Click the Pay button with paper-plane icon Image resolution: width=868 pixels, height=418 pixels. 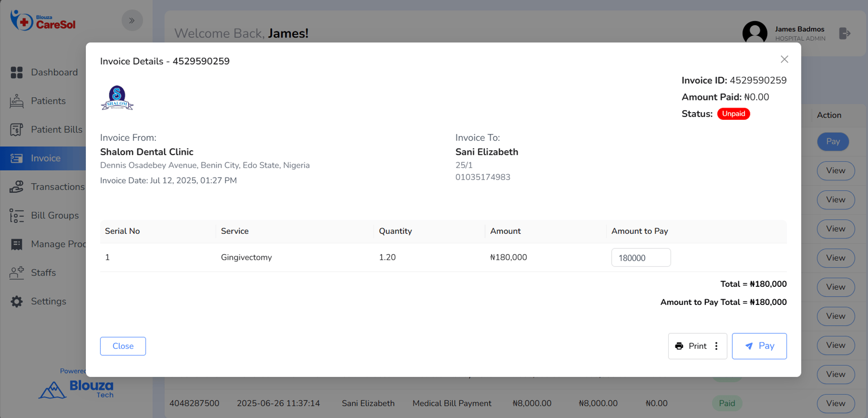759,346
